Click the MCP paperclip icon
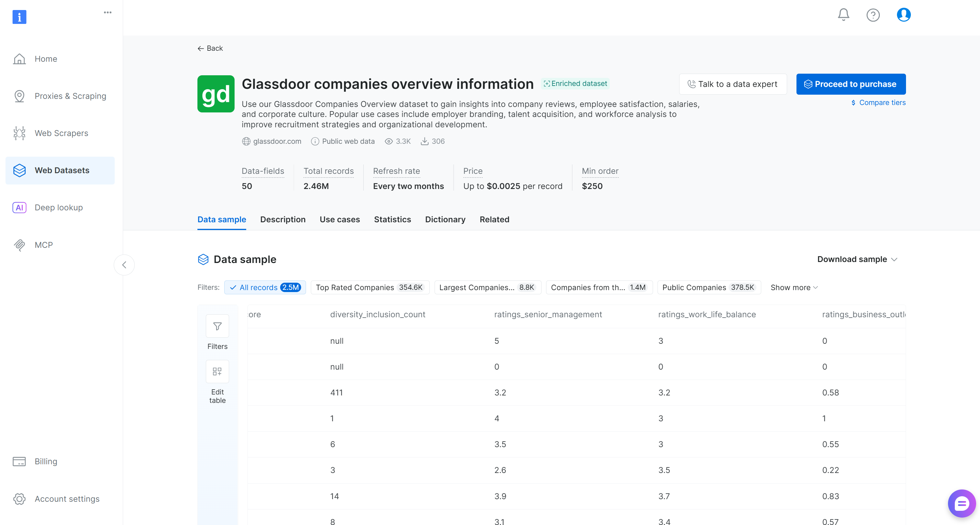This screenshot has height=525, width=980. coord(19,245)
